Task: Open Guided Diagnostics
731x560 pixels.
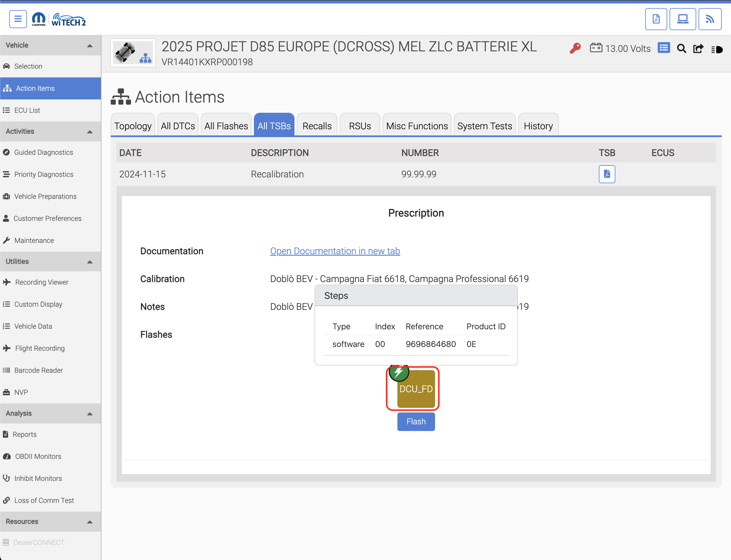Action: [50, 152]
